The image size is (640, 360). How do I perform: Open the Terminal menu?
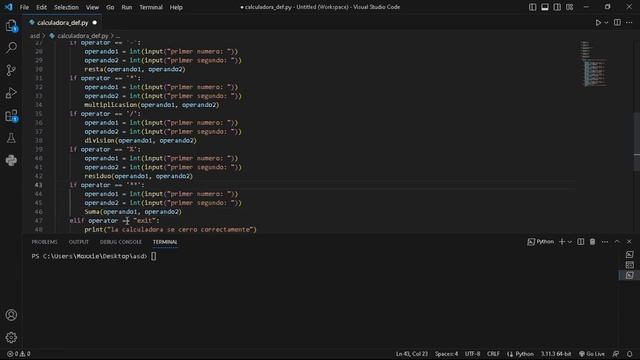[151, 7]
